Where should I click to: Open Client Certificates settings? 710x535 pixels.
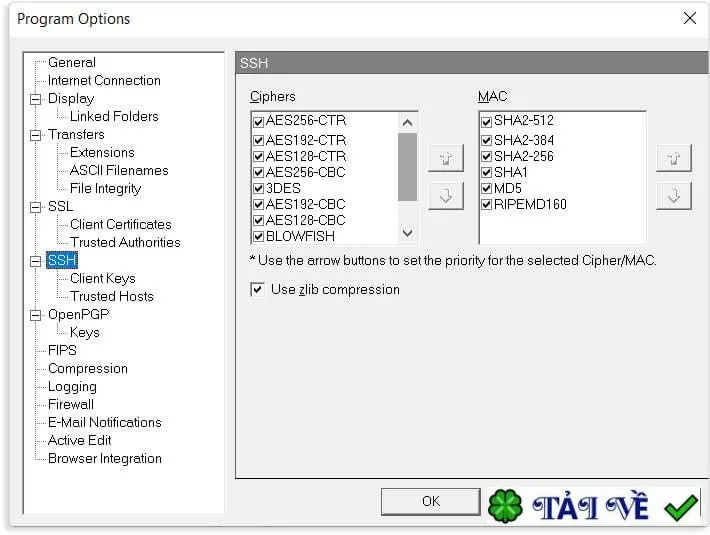(120, 225)
